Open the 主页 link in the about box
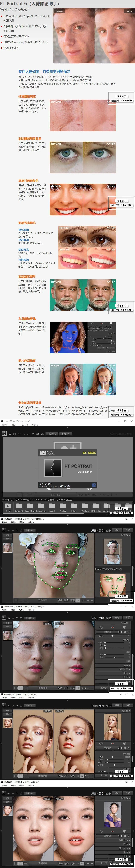 tap(85, 453)
